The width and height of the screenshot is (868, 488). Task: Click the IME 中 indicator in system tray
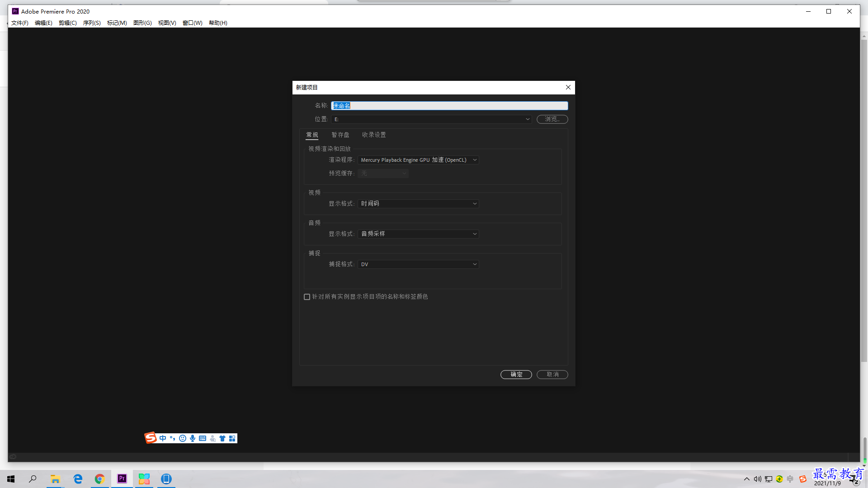790,479
